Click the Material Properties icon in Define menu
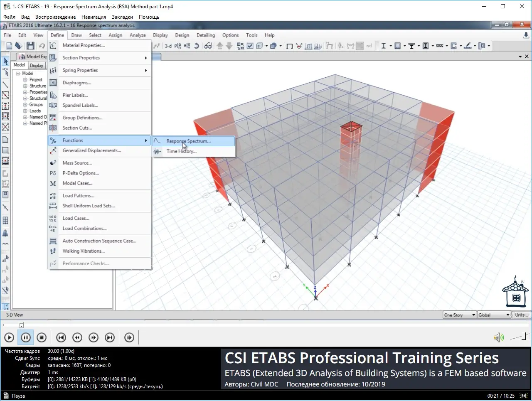The width and height of the screenshot is (532, 401). [53, 45]
